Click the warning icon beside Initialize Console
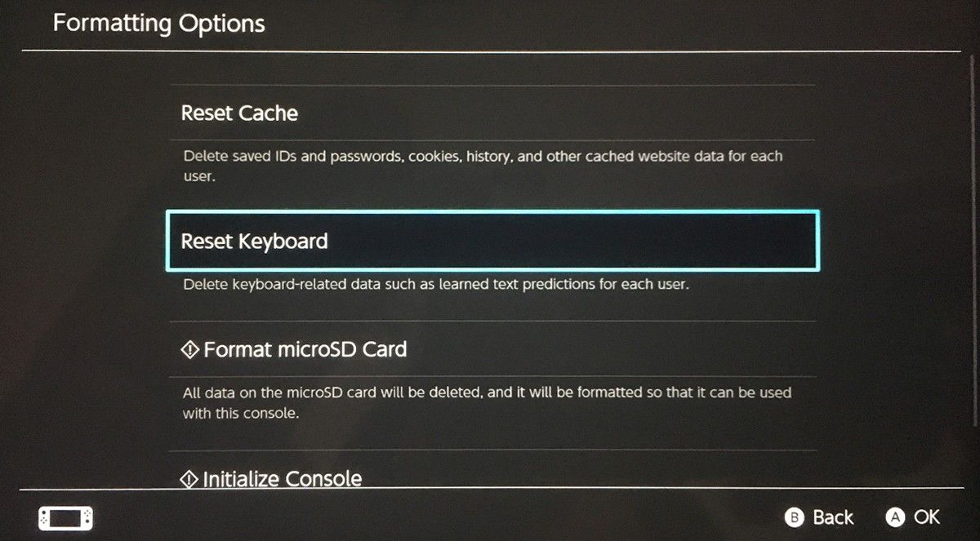 coord(189,478)
